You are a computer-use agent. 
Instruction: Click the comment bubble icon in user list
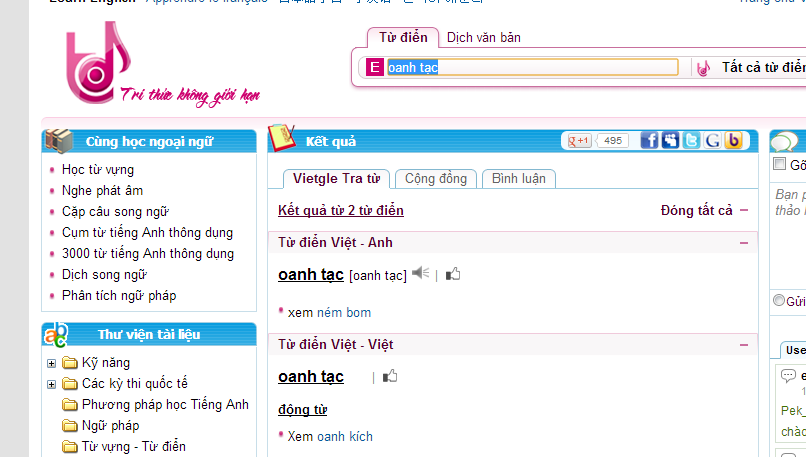pyautogui.click(x=788, y=375)
